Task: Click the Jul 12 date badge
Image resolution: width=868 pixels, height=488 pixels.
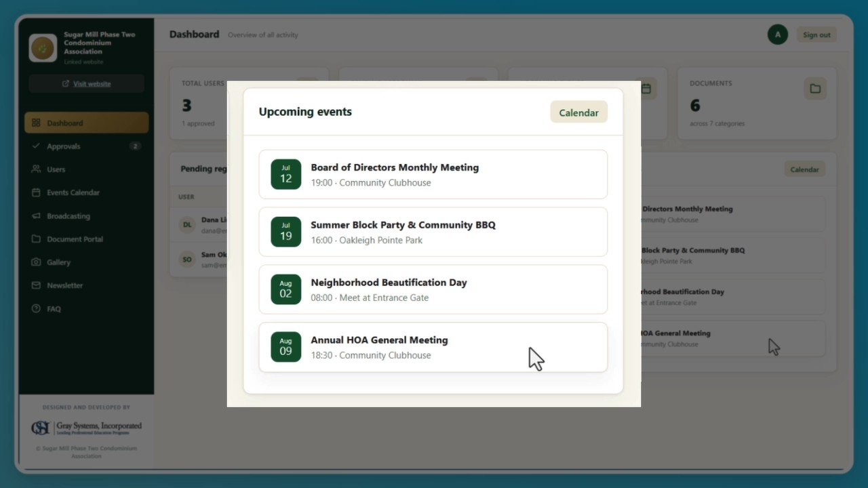Action: coord(285,174)
